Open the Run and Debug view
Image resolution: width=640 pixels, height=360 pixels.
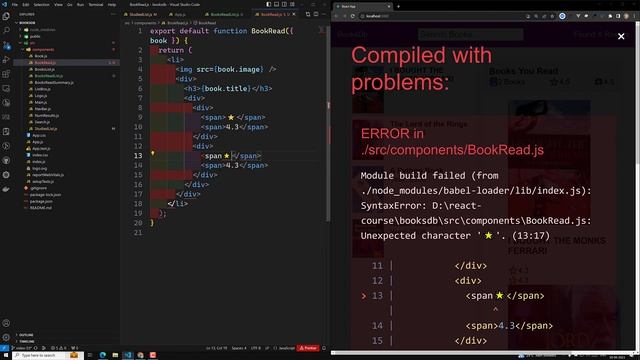(6, 60)
